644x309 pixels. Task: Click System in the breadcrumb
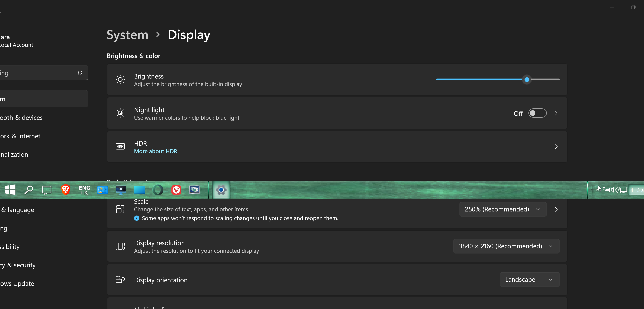tap(127, 34)
